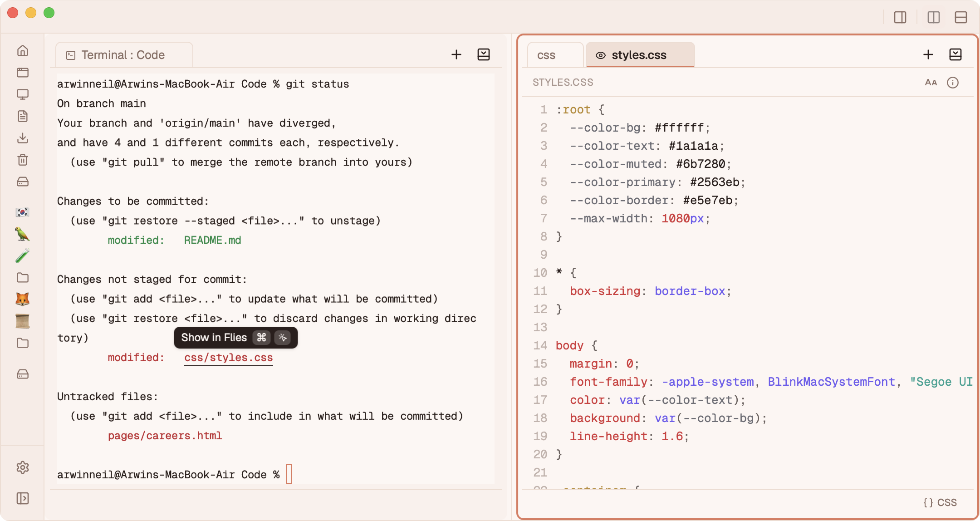Viewport: 980px width, 521px height.
Task: Toggle sidebar collapse icon at bottom left
Action: point(23,498)
